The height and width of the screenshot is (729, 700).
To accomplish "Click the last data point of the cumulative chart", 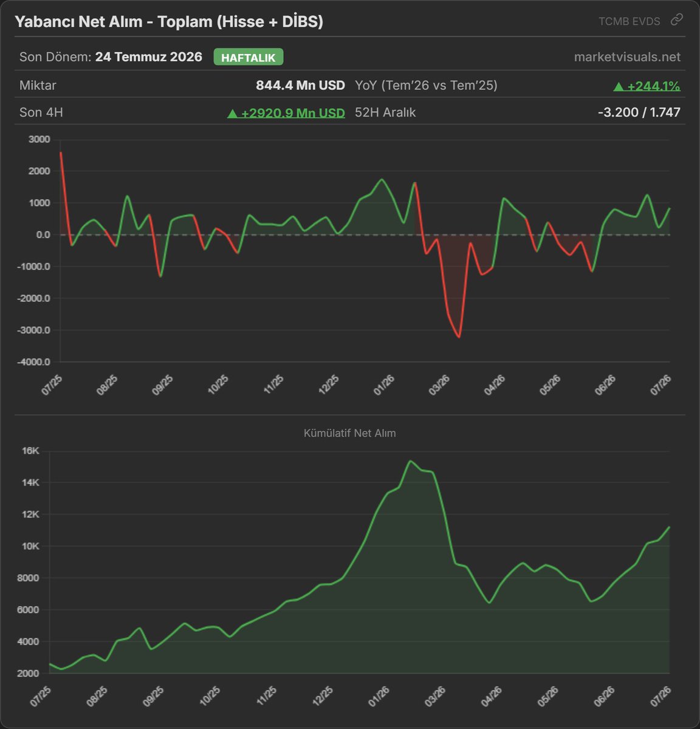I will (669, 527).
